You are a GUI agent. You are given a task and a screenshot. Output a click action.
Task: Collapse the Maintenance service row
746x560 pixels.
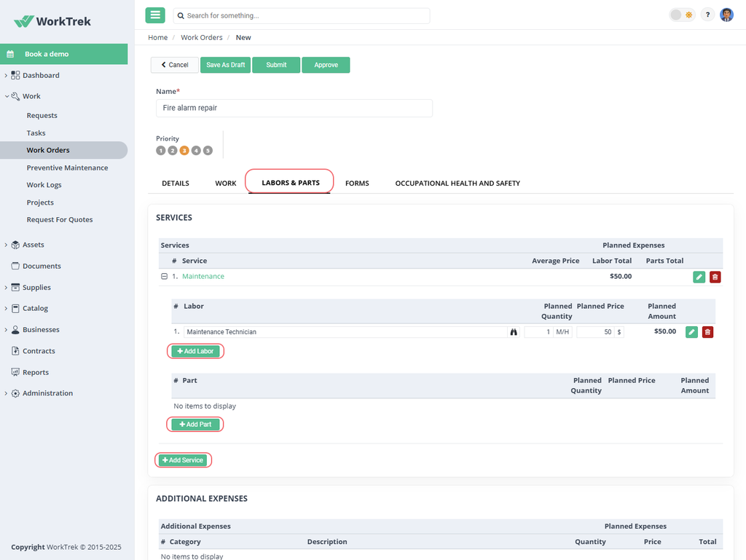pos(164,276)
